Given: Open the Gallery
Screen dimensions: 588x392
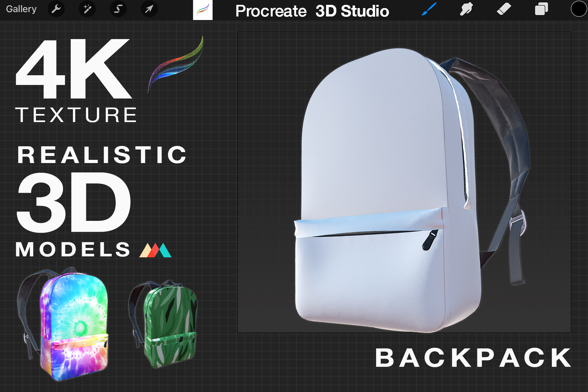Looking at the screenshot, I should [21, 9].
